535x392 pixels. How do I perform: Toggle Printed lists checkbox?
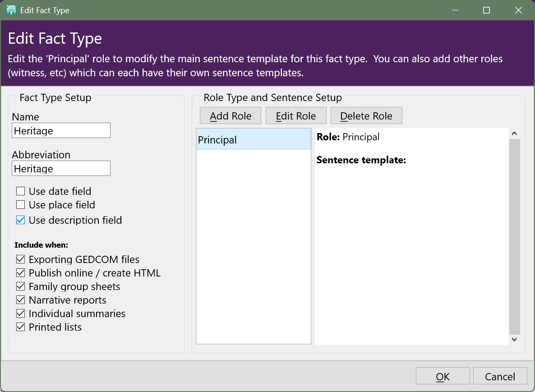(x=20, y=327)
